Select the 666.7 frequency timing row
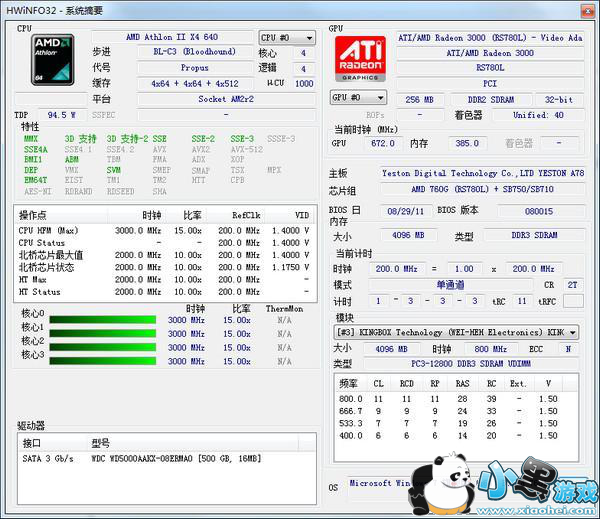This screenshot has height=519, width=600. coord(455,411)
